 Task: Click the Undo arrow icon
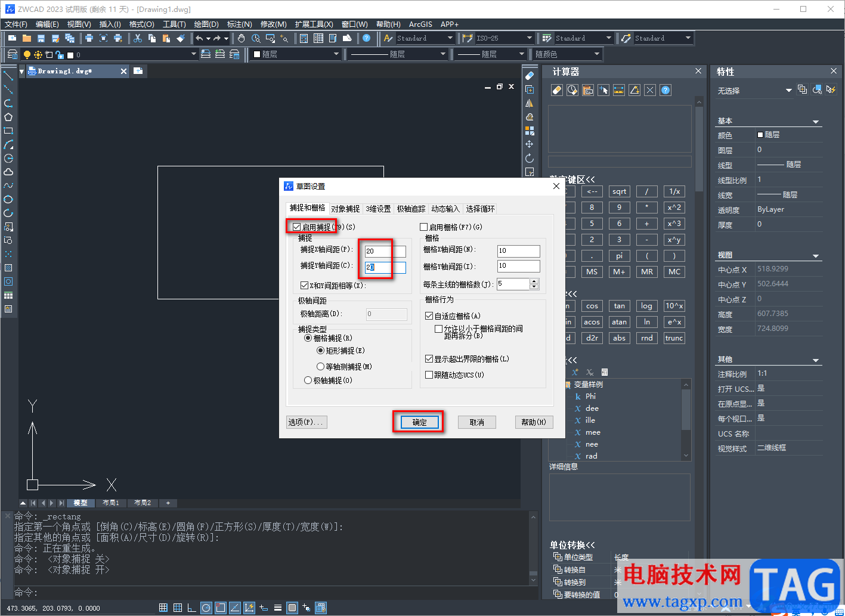click(199, 38)
